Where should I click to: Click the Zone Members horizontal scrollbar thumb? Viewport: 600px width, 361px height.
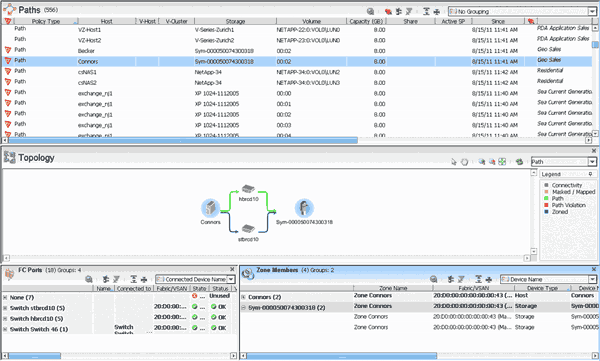(342, 356)
